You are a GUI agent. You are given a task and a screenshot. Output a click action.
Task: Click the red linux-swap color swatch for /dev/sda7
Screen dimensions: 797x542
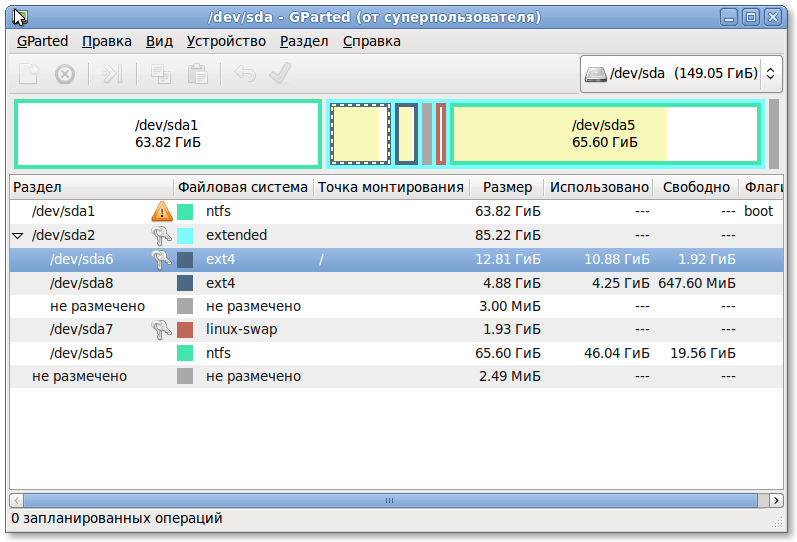[x=185, y=329]
